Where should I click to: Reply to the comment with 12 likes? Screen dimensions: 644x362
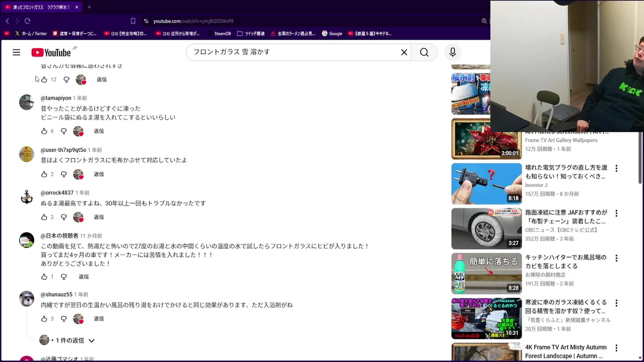[102, 79]
